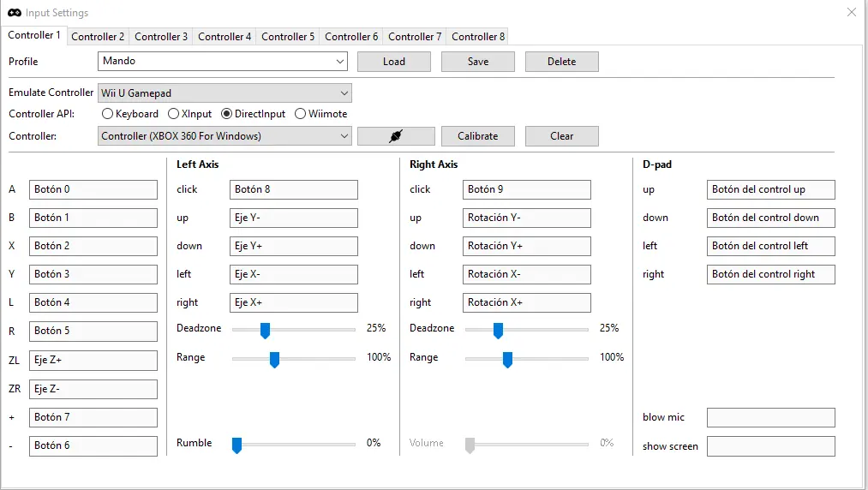Switch to the Controller 2 tab
The image size is (868, 490).
click(x=98, y=37)
